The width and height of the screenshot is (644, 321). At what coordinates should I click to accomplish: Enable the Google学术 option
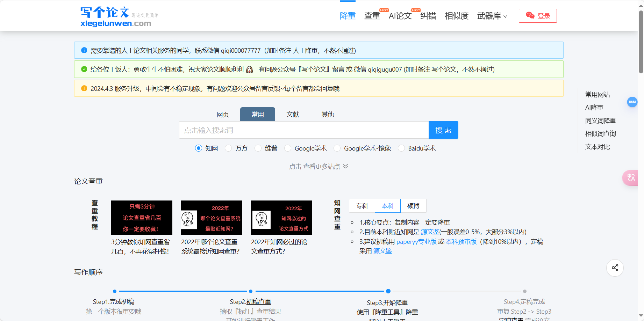[x=287, y=148]
